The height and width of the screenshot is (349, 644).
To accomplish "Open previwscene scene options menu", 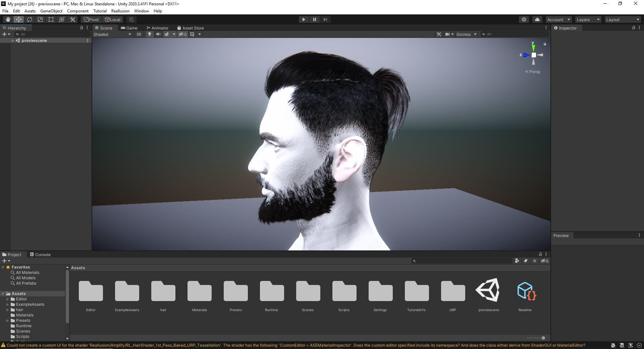I will point(88,41).
